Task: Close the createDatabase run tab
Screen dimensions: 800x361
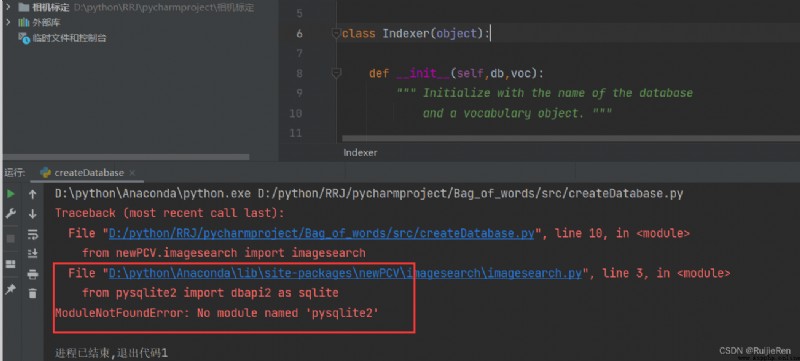Action: coord(132,173)
